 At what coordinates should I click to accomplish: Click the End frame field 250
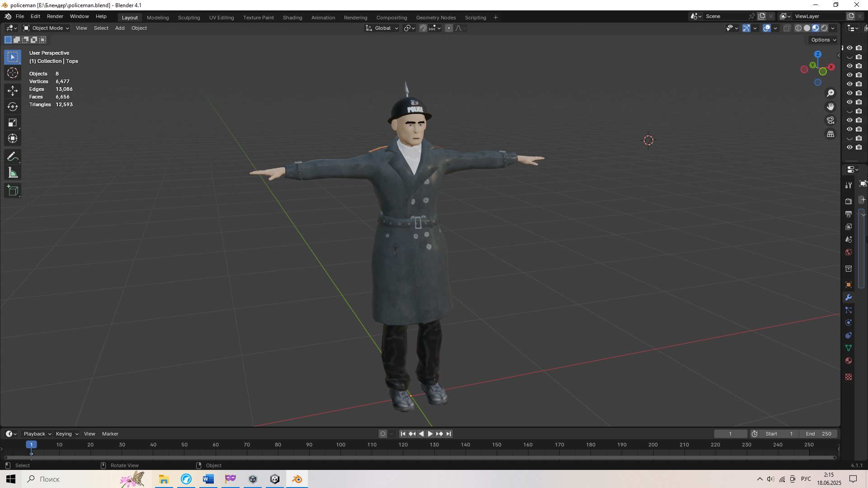pos(818,434)
